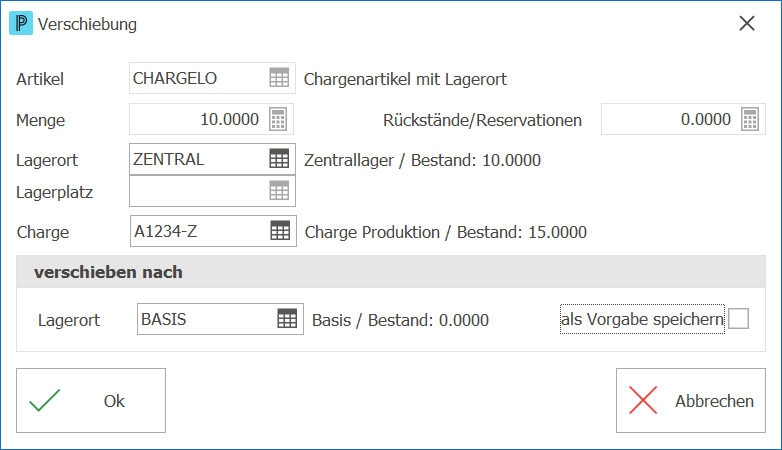Click the Rückstände/Reservationen field showing 0.0000
This screenshot has width=782, height=450.
pyautogui.click(x=683, y=119)
